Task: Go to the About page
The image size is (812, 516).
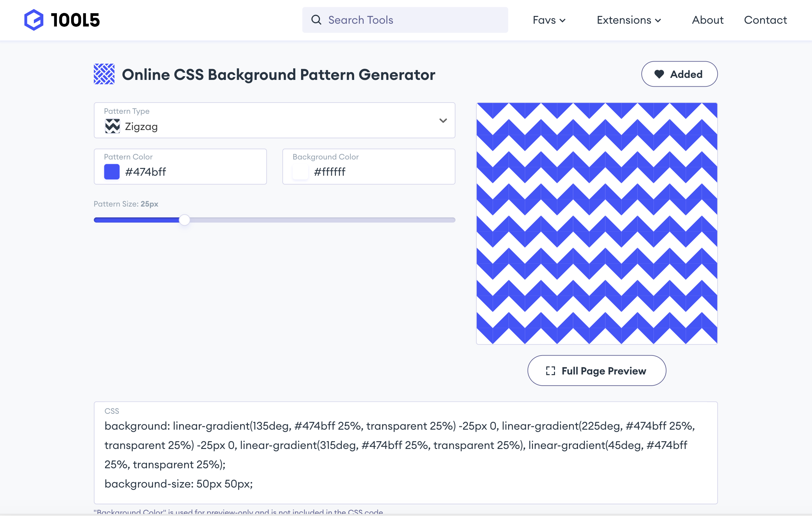Action: click(707, 20)
